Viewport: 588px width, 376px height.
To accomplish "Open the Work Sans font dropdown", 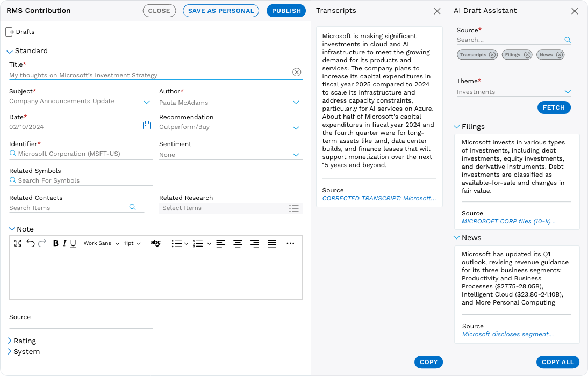I will (102, 243).
